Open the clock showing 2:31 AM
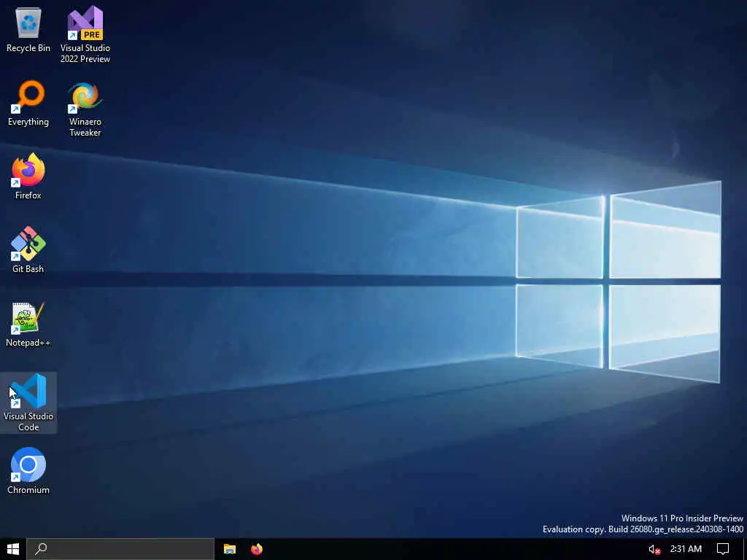The height and width of the screenshot is (560, 747). pyautogui.click(x=686, y=549)
